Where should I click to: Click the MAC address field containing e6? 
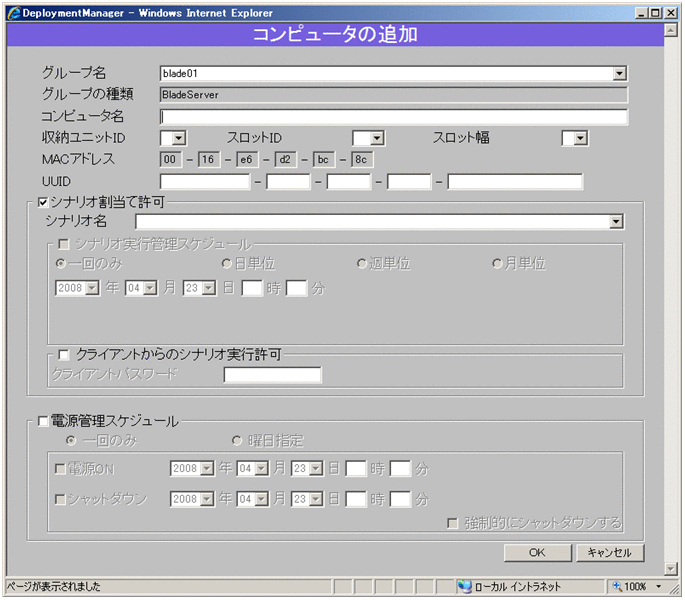(x=247, y=160)
